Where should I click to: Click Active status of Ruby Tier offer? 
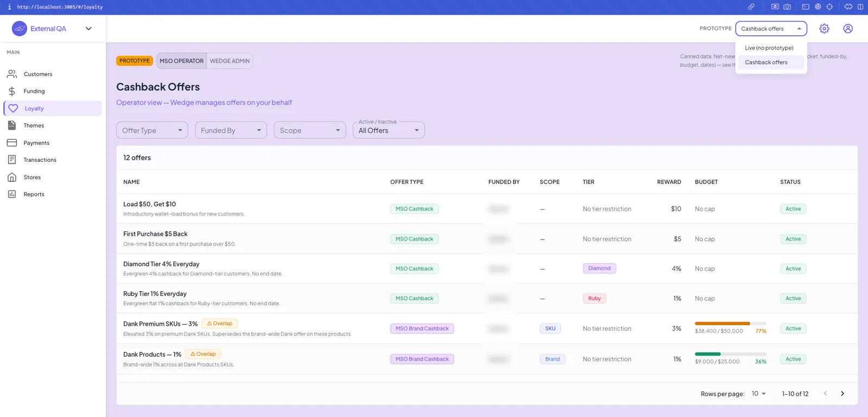click(x=793, y=299)
